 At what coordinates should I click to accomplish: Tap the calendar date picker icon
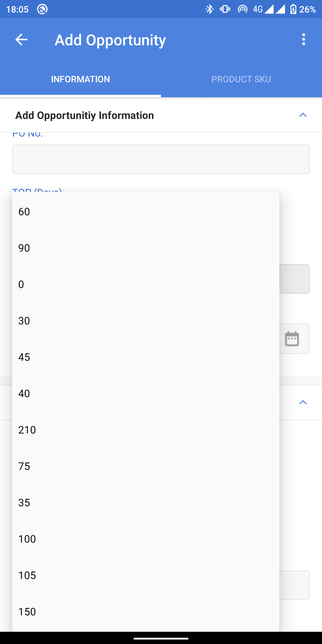coord(292,339)
